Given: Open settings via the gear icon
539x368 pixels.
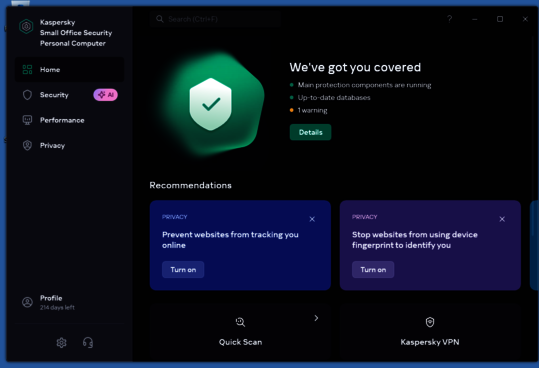Looking at the screenshot, I should [62, 343].
